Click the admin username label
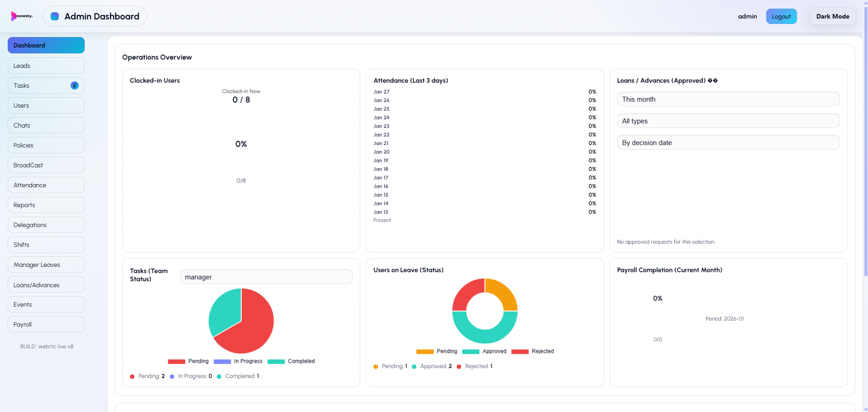Image resolution: width=868 pixels, height=412 pixels. (x=747, y=16)
